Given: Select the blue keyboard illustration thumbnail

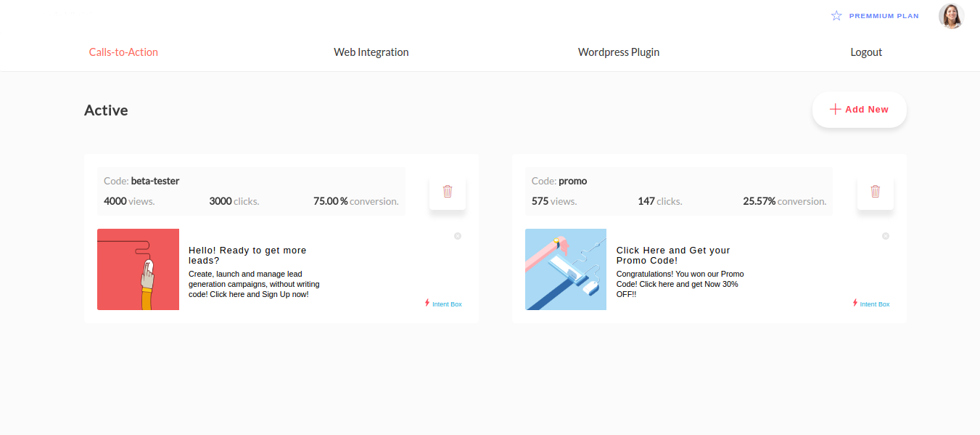Looking at the screenshot, I should click(566, 269).
